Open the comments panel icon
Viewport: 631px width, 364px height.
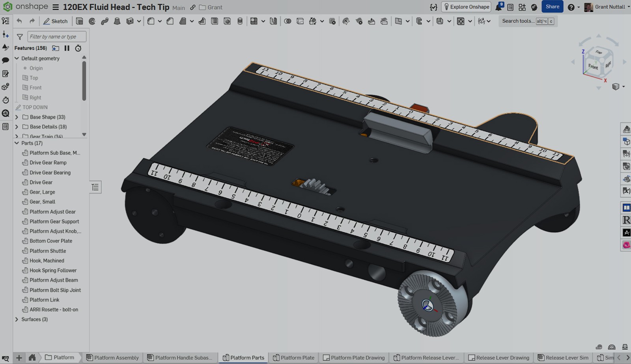[x=6, y=60]
